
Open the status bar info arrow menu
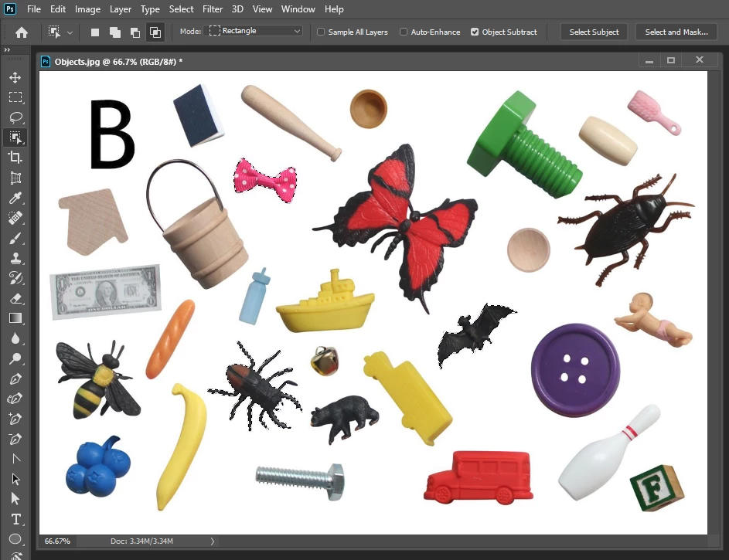pyautogui.click(x=213, y=541)
